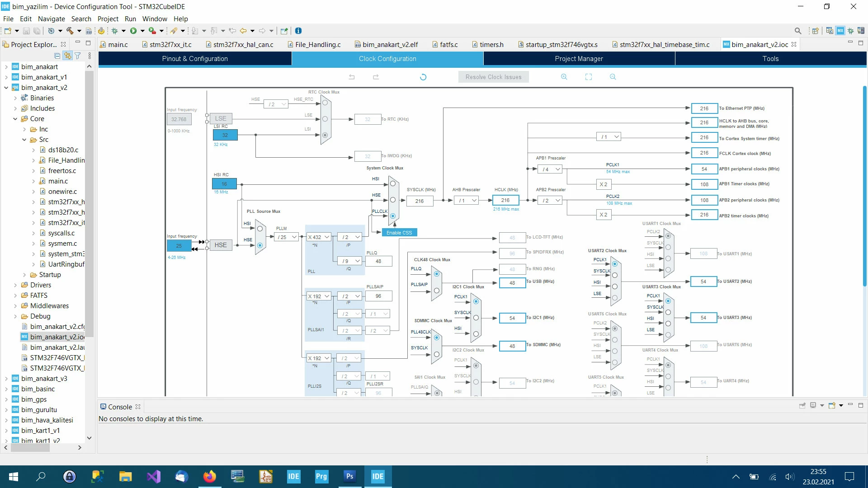The height and width of the screenshot is (488, 868).
Task: Select HSE in the System Clock Mux
Action: (393, 200)
